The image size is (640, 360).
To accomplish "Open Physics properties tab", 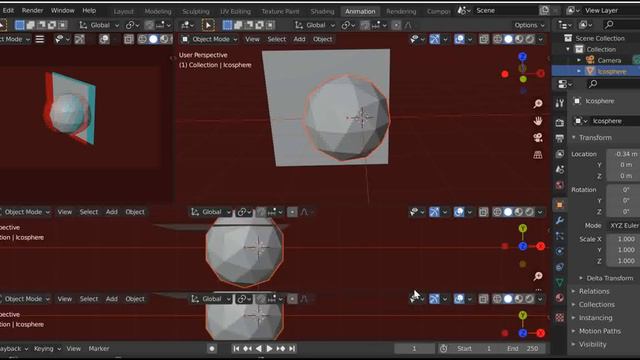I will (x=560, y=251).
